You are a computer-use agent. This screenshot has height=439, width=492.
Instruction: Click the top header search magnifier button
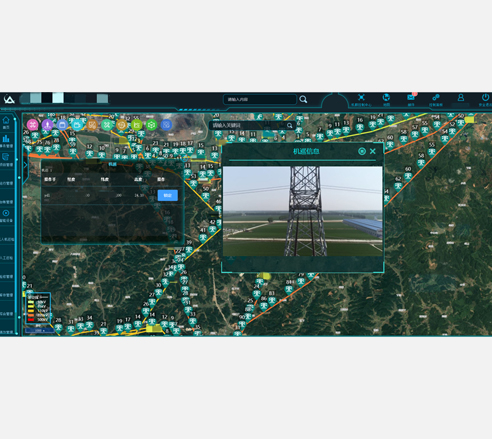303,99
